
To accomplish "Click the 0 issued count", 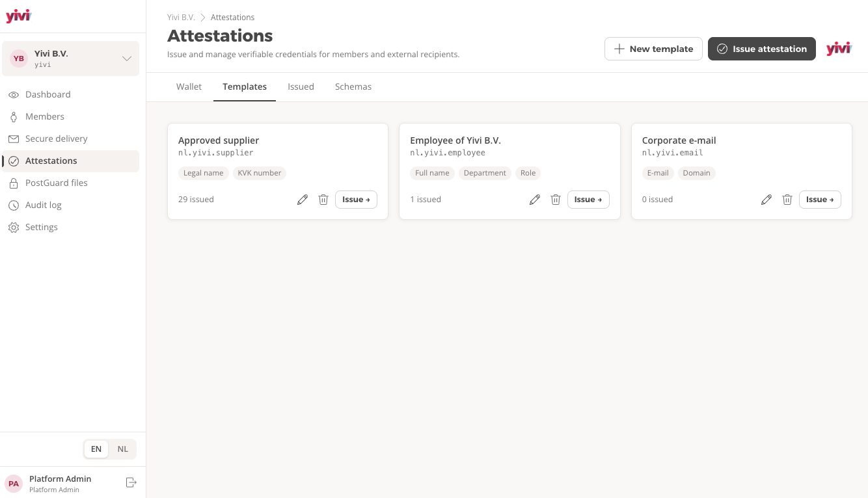I will 657,200.
